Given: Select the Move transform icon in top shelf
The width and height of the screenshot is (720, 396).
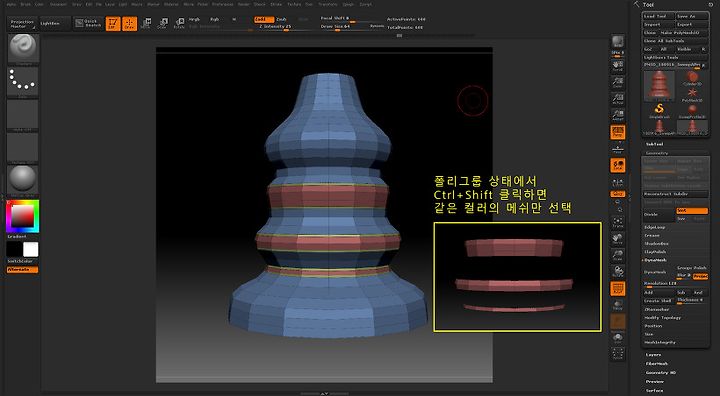Looking at the screenshot, I should click(146, 23).
